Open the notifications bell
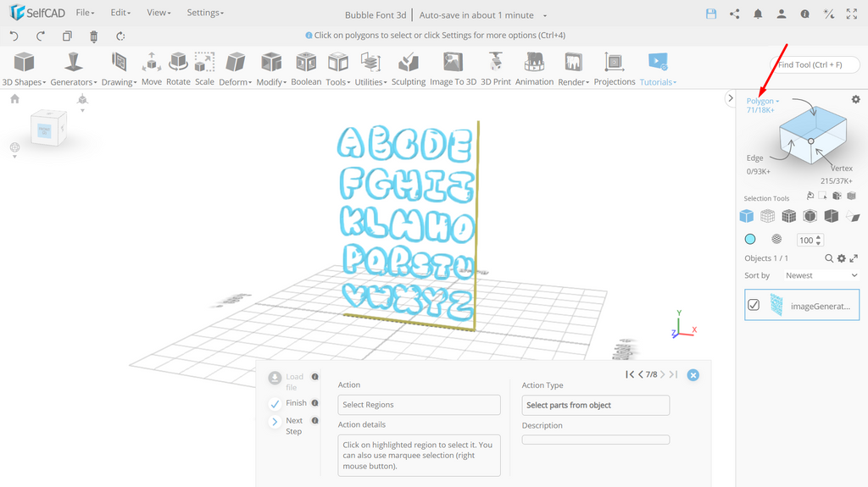 click(x=758, y=14)
